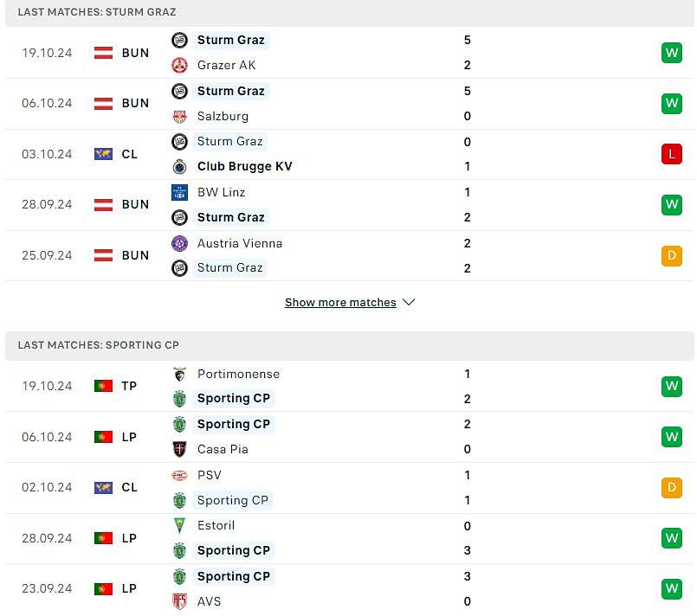Click the AVS club badge
Image resolution: width=697 pixels, height=616 pixels.
point(179,601)
